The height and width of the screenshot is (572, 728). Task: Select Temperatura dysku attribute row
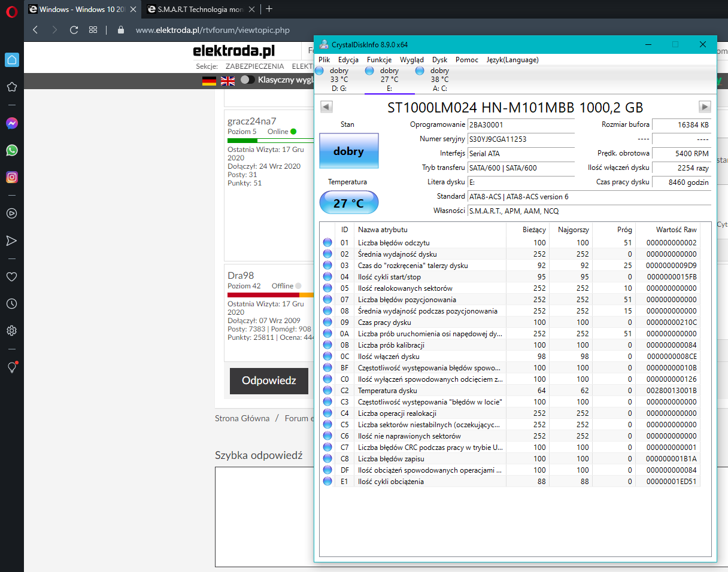(x=510, y=391)
